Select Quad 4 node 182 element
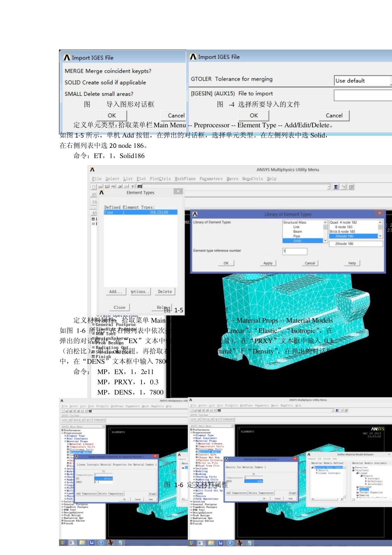Viewport: 392px width, 555px height. coord(343,223)
